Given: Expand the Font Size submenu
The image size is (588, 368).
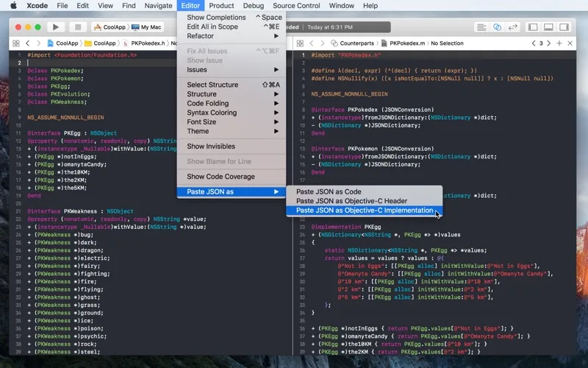Looking at the screenshot, I should pyautogui.click(x=232, y=122).
